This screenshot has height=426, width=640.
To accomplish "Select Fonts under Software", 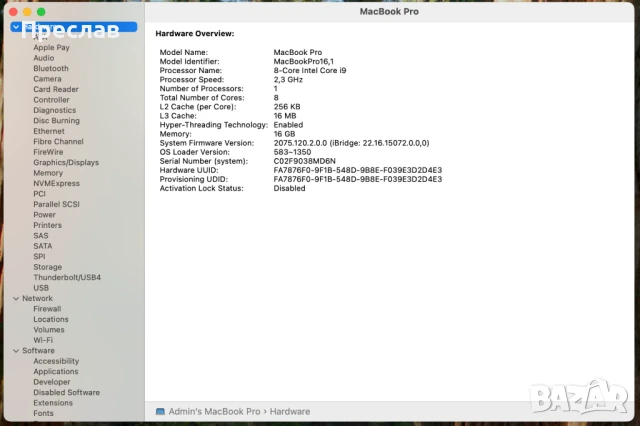I will click(x=44, y=413).
